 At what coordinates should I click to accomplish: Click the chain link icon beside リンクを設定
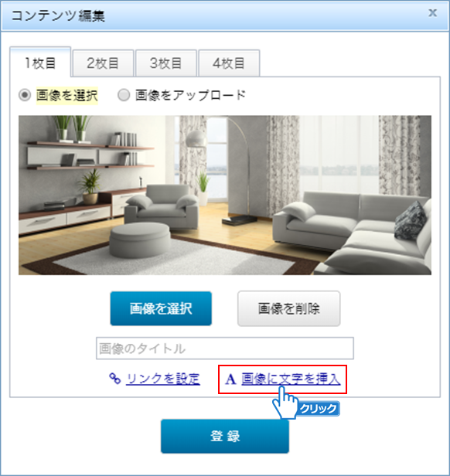115,379
